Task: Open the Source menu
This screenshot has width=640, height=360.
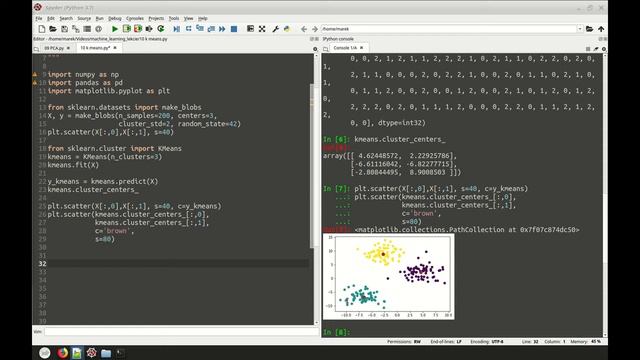Action: (x=84, y=18)
